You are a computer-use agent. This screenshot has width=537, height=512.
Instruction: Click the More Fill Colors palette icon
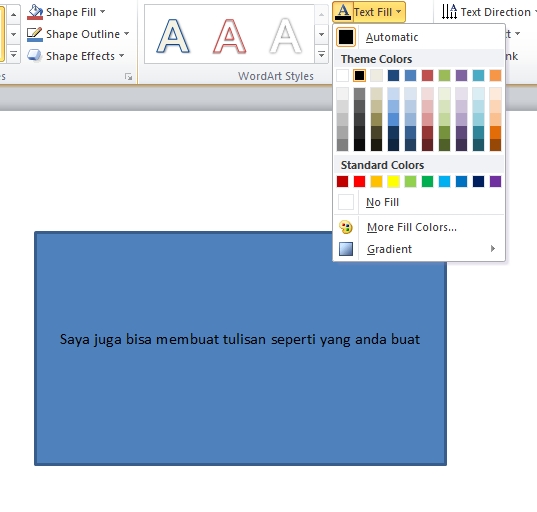[346, 227]
